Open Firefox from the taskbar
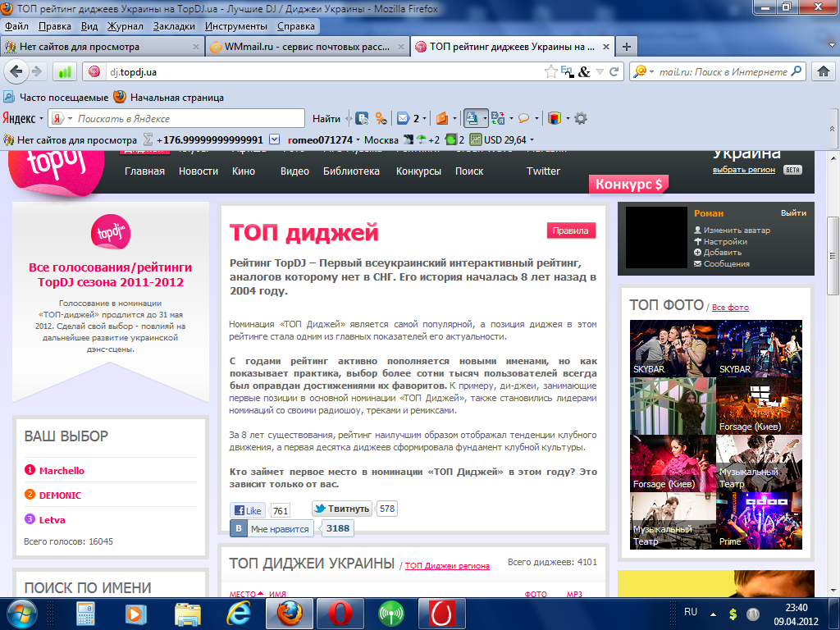 pyautogui.click(x=290, y=614)
